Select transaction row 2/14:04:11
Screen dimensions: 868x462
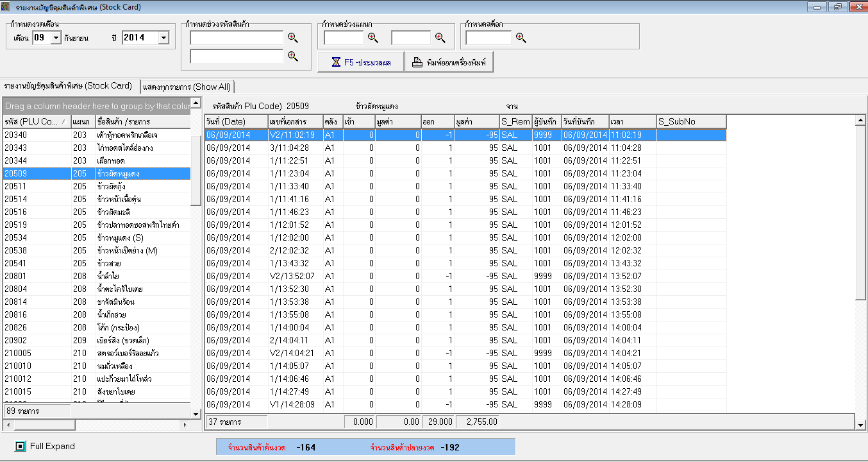click(465, 340)
